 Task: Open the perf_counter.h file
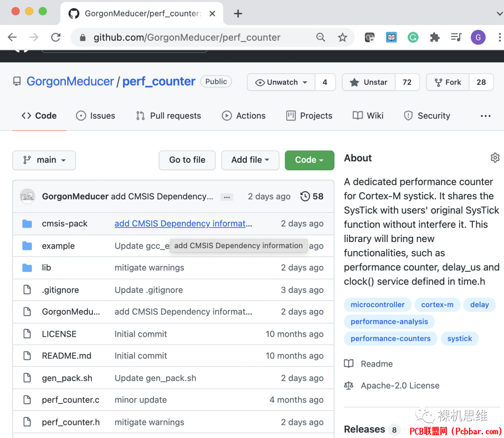pos(71,422)
